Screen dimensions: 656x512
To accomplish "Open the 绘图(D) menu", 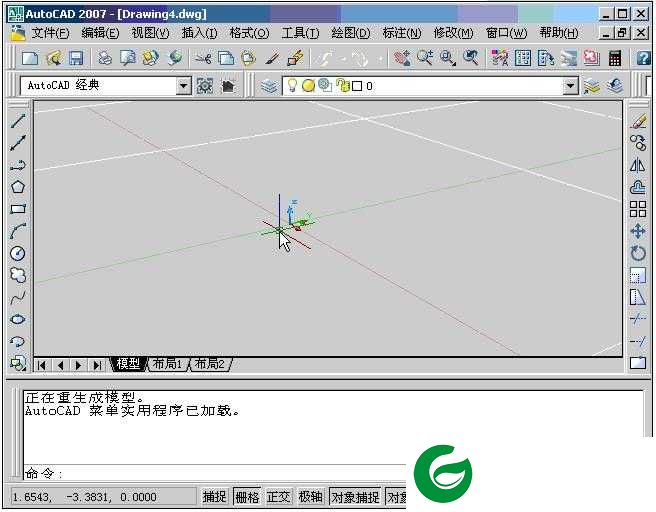I will [x=351, y=33].
